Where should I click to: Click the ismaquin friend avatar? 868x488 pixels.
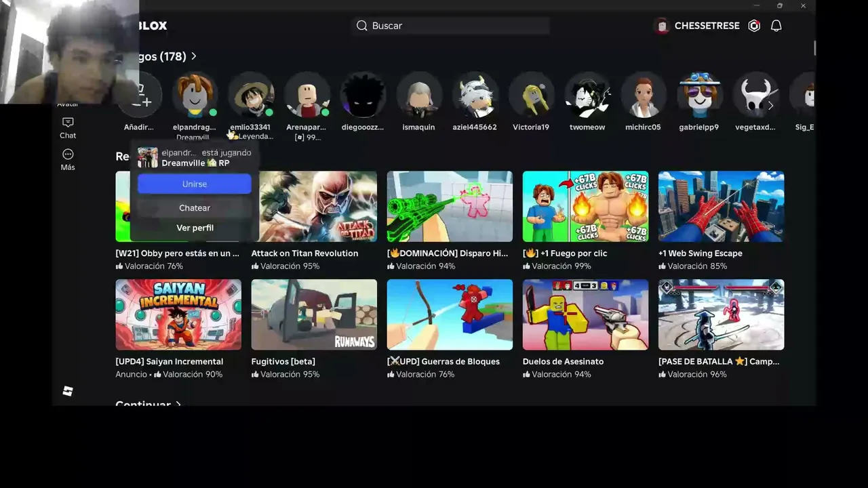419,95
